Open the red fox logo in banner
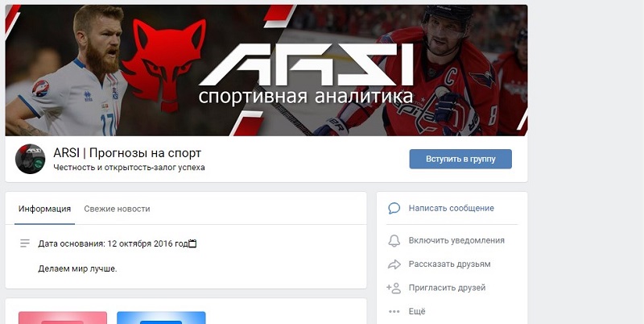This screenshot has width=644, height=324. tap(165, 64)
